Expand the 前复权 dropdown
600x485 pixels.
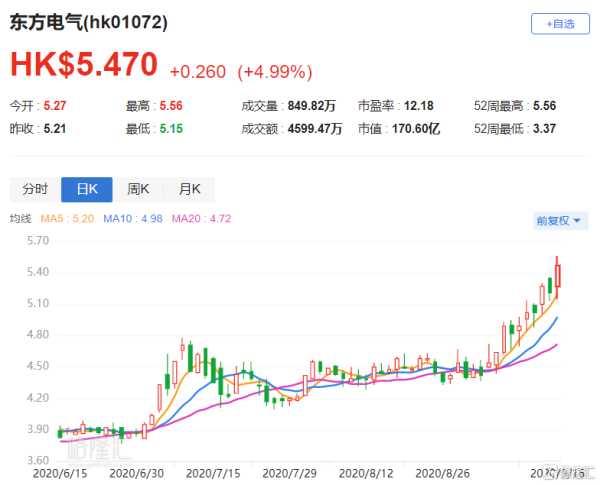(x=560, y=220)
